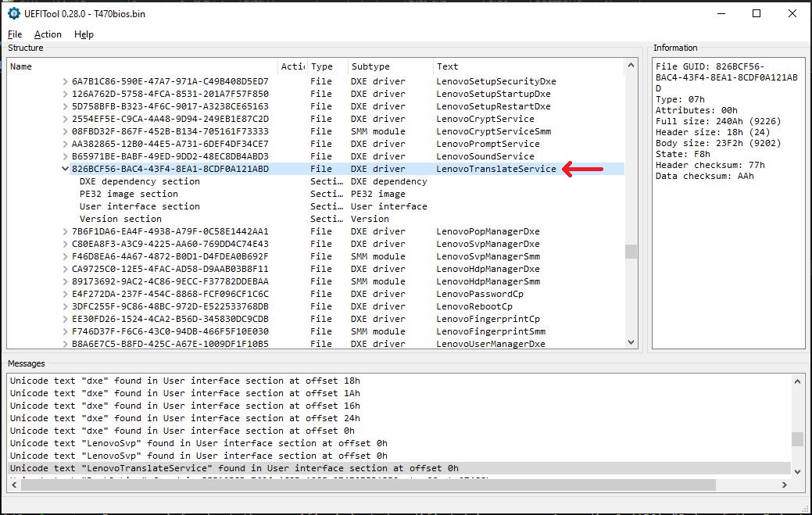Expand the LenovoPasswordCp node

click(65, 294)
